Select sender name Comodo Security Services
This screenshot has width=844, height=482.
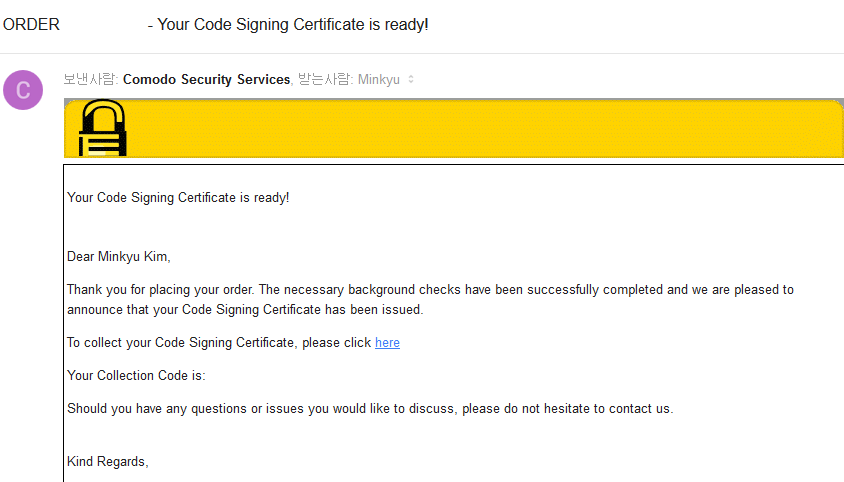pos(207,79)
